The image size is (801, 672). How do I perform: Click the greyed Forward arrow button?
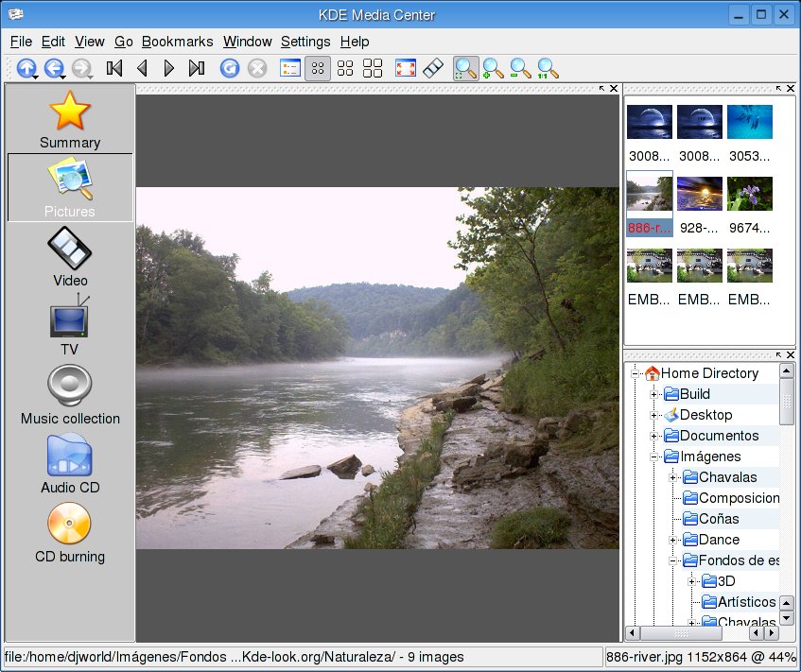(81, 68)
